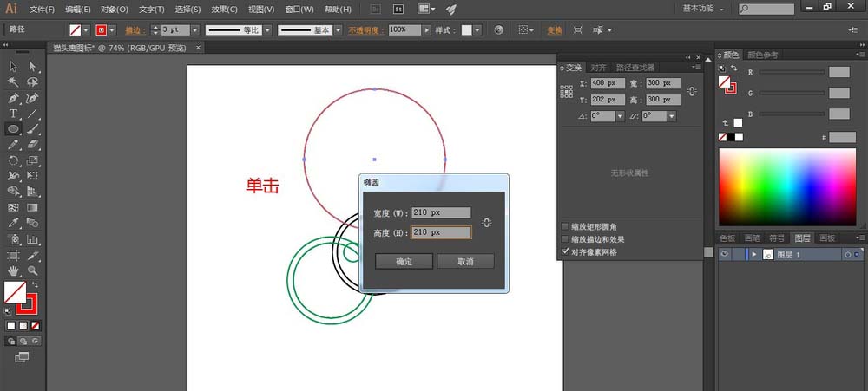Open the 文件(F) menu

coord(42,10)
